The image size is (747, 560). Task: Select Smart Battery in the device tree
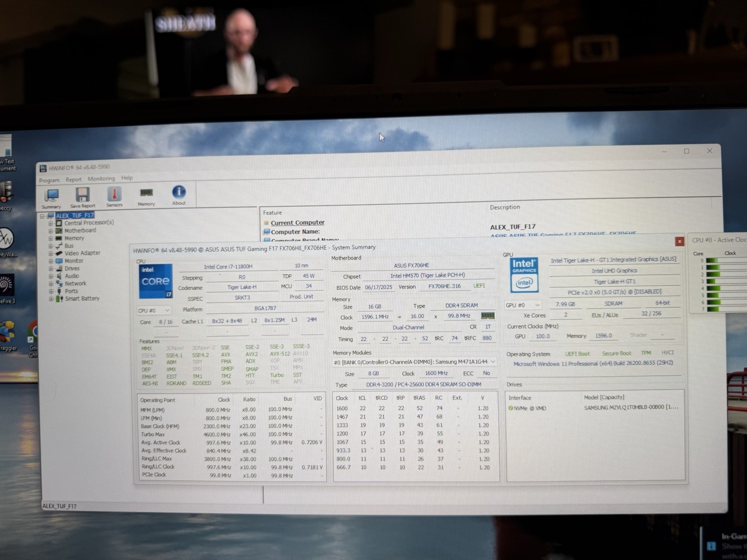coord(82,299)
